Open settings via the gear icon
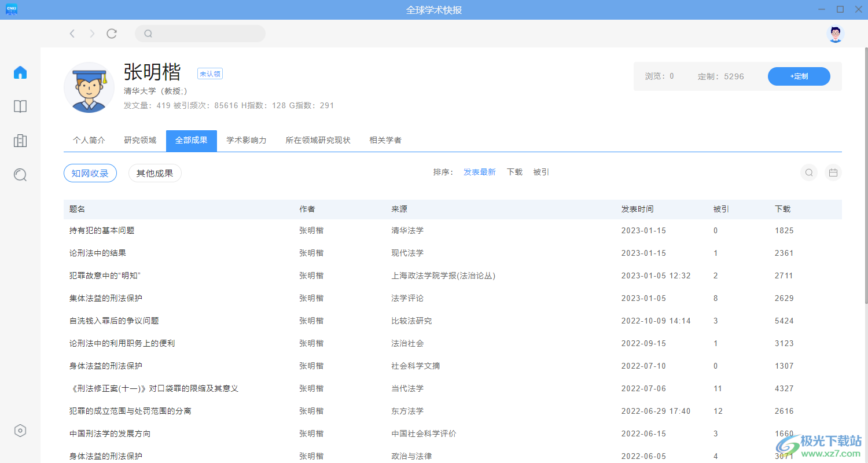868x463 pixels. 20,430
